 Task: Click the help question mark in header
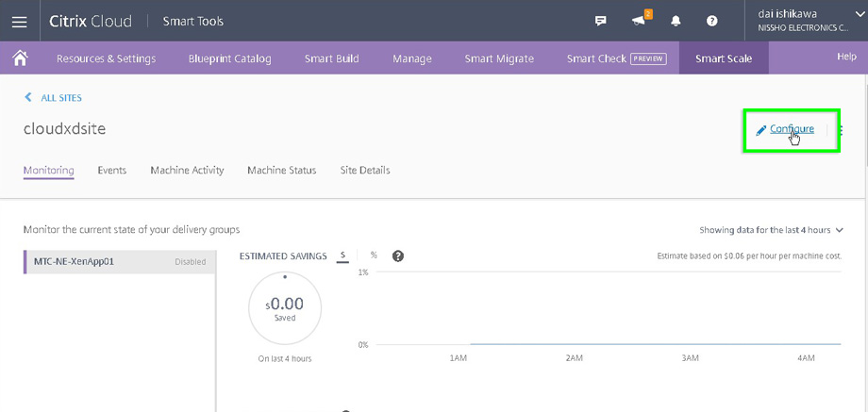(x=712, y=21)
